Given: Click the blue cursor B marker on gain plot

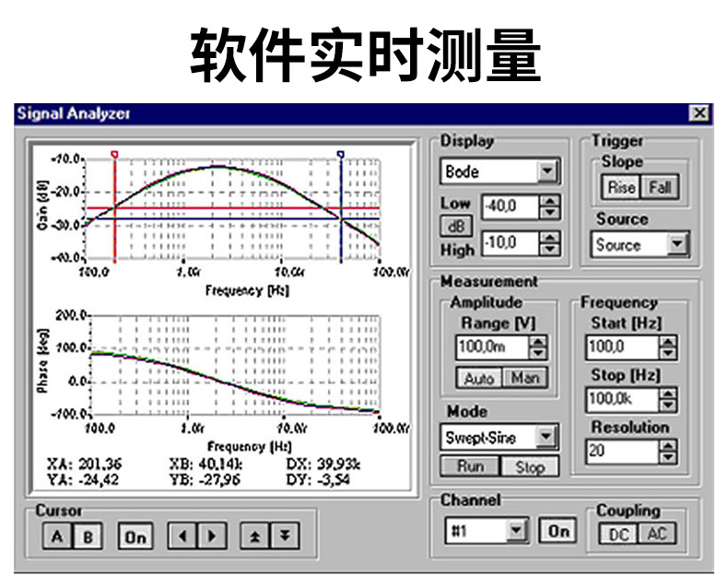Looking at the screenshot, I should click(x=341, y=154).
